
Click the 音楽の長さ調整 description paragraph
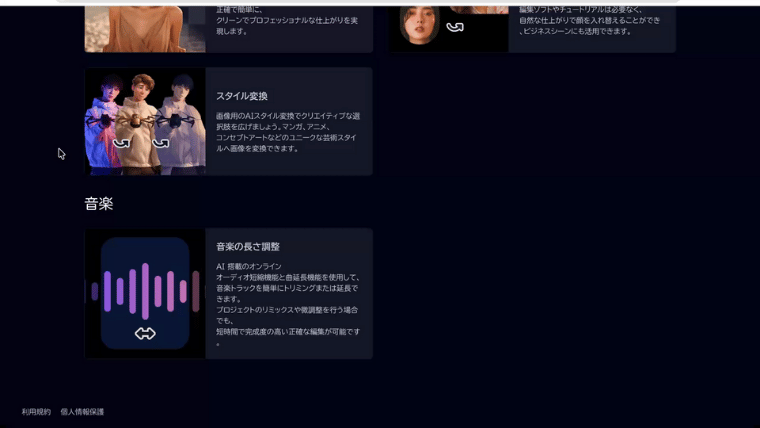[287, 304]
